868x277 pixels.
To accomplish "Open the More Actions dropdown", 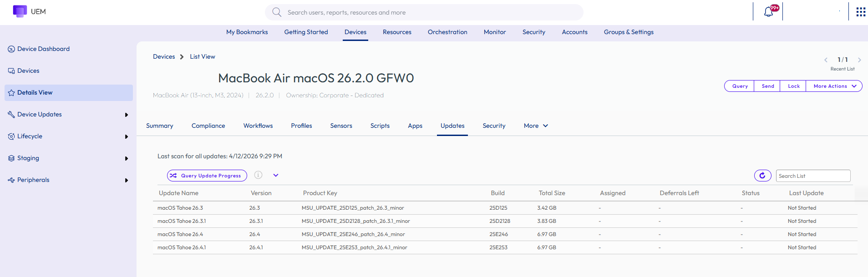I will pyautogui.click(x=834, y=86).
